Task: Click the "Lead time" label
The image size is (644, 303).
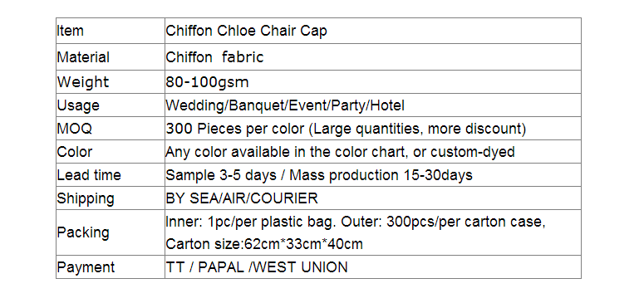Action: click(89, 175)
